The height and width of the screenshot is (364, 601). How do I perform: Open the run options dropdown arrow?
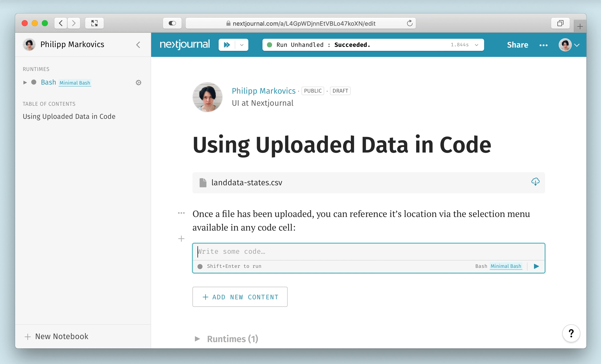coord(242,45)
